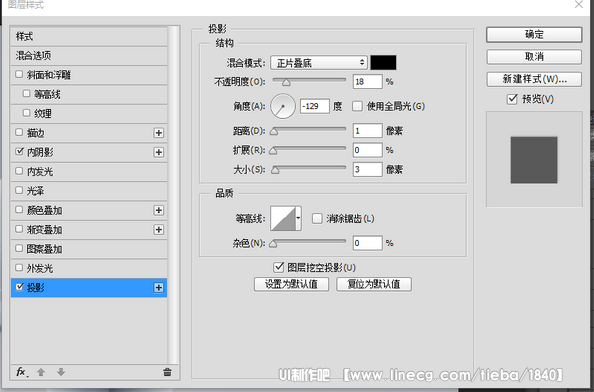Screen dimensions: 594x392
Task: Click the 确定 button
Action: pos(534,34)
